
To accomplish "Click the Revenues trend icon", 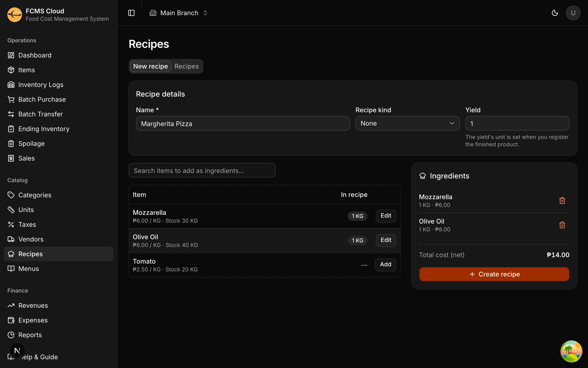I will (x=11, y=305).
